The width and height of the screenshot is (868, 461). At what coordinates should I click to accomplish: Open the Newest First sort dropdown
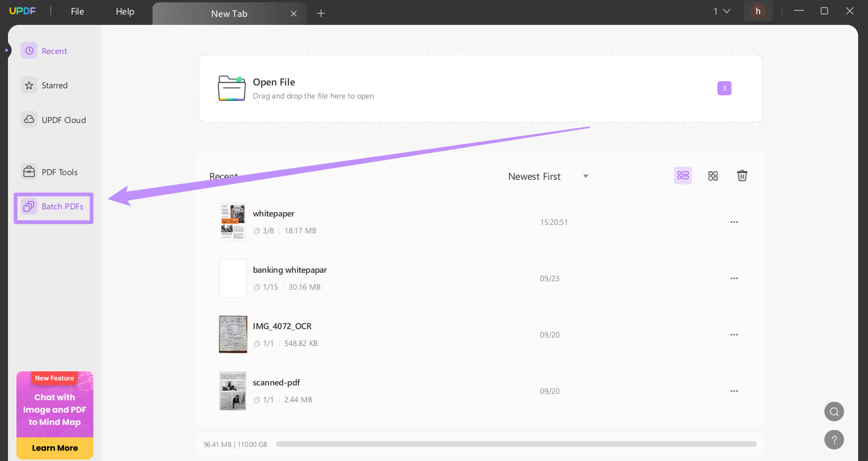(548, 176)
